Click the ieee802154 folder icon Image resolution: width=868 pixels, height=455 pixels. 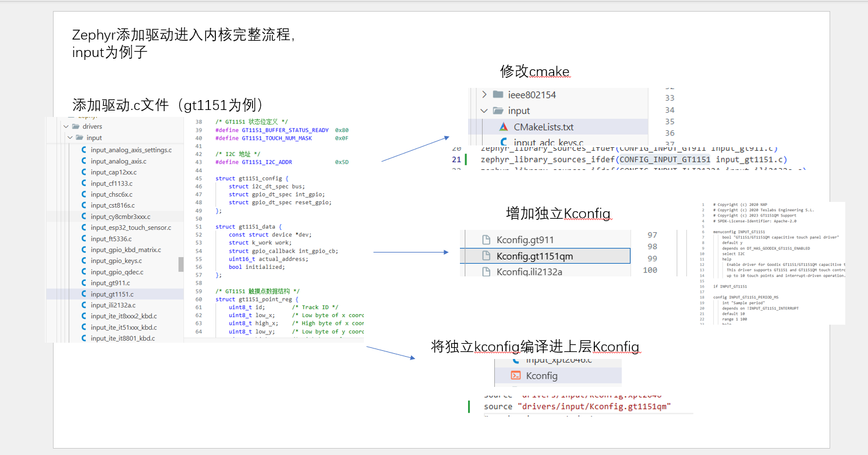point(498,94)
